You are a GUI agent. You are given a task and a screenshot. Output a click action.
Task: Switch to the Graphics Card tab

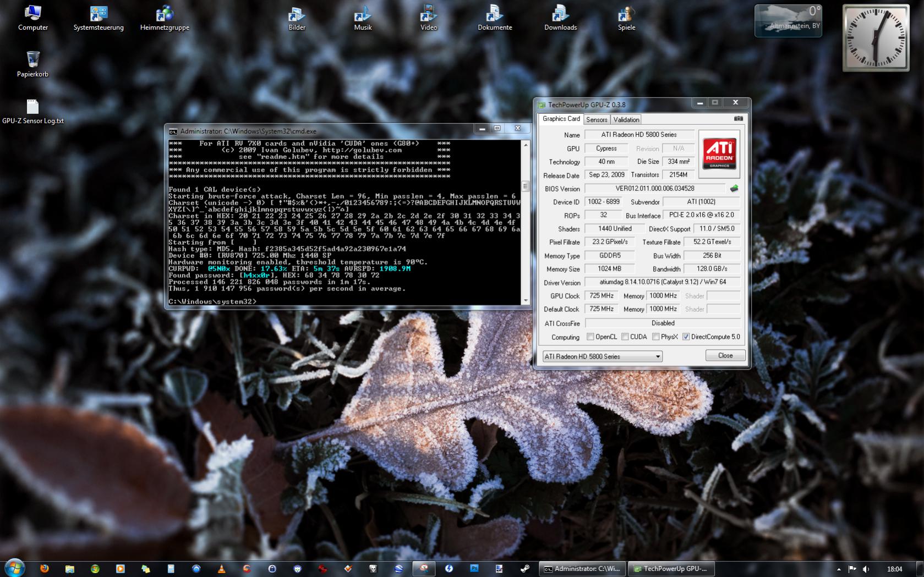pyautogui.click(x=561, y=119)
